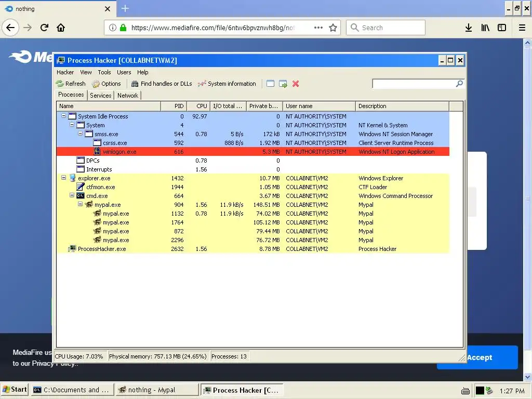The width and height of the screenshot is (532, 399).
Task: Sort by Description column header
Action: (x=403, y=106)
